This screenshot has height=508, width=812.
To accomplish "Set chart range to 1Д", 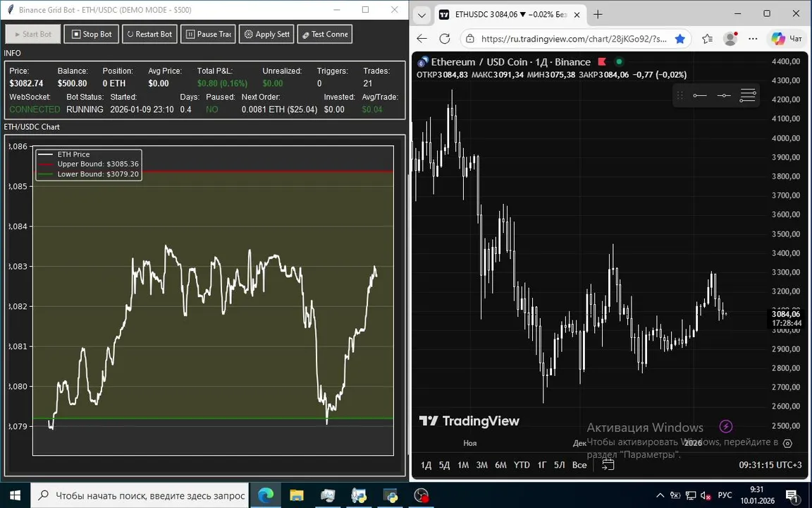I will coord(426,465).
